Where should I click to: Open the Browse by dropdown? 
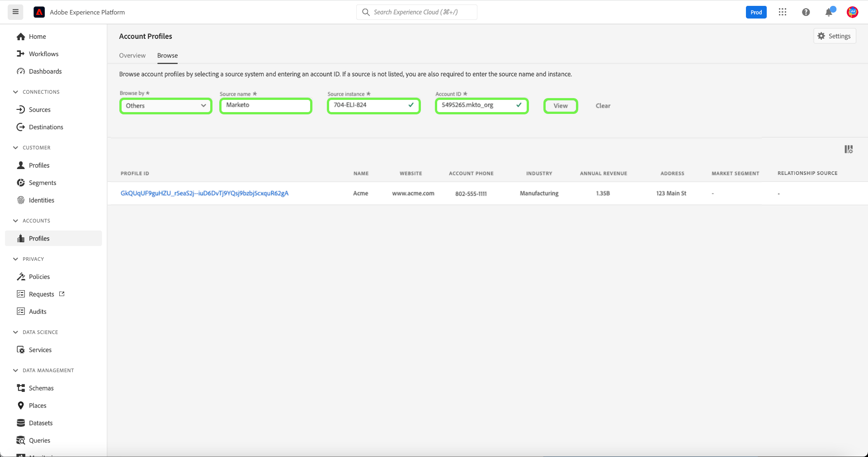166,106
